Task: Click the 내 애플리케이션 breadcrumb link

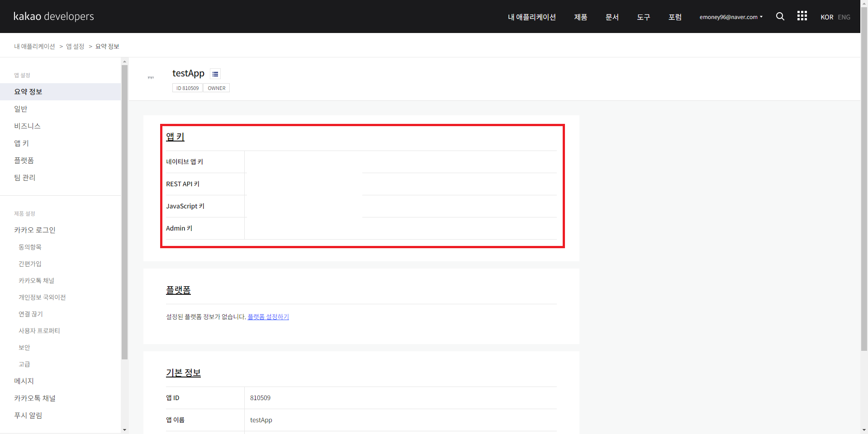Action: pyautogui.click(x=34, y=47)
